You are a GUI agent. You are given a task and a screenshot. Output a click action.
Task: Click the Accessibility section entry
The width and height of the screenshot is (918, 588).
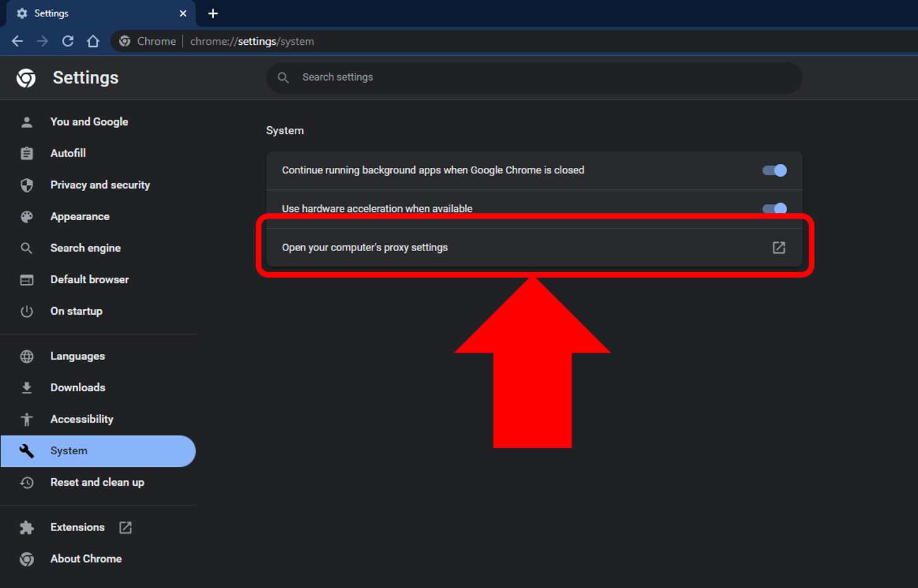(82, 419)
